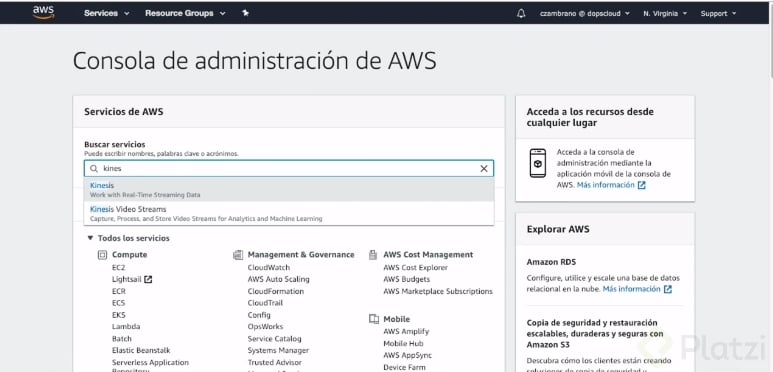Open the AWS Amplify link

pos(406,332)
